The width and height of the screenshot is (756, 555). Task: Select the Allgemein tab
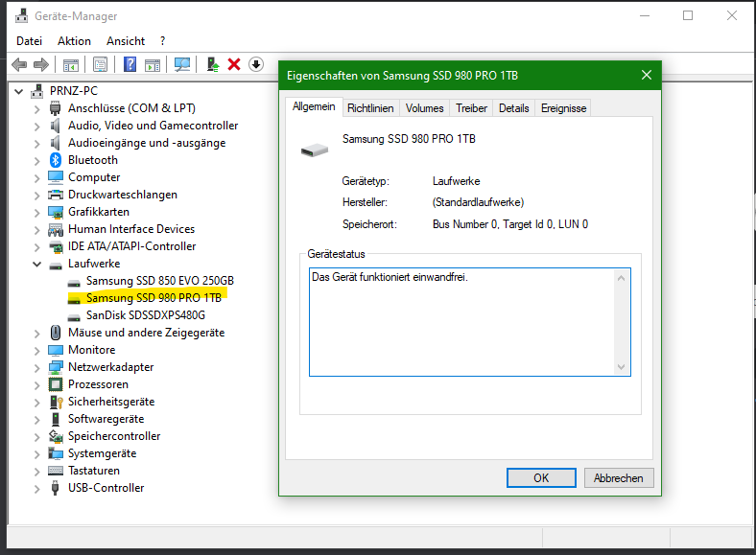click(314, 106)
